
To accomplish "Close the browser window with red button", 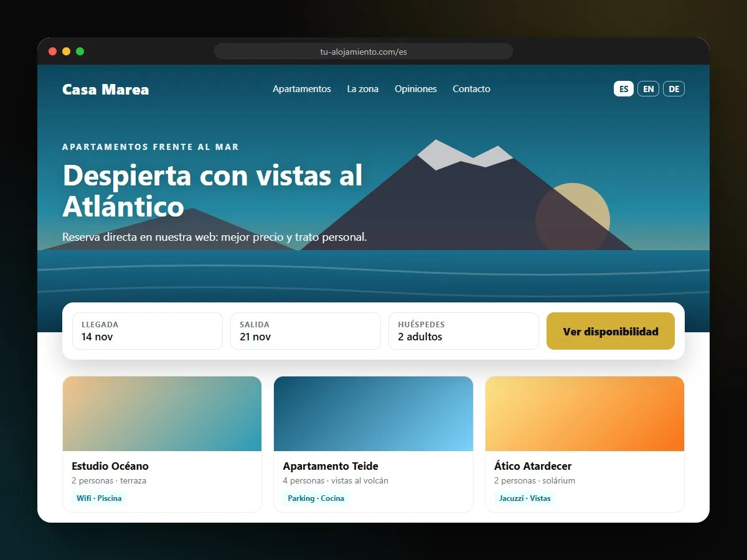I will pos(53,52).
